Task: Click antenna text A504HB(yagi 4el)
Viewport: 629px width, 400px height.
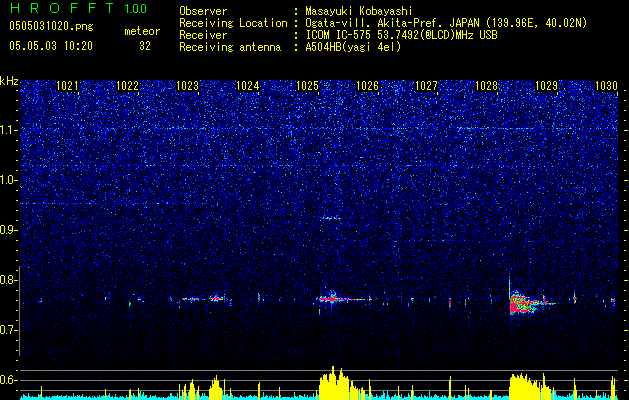Action: (x=353, y=47)
